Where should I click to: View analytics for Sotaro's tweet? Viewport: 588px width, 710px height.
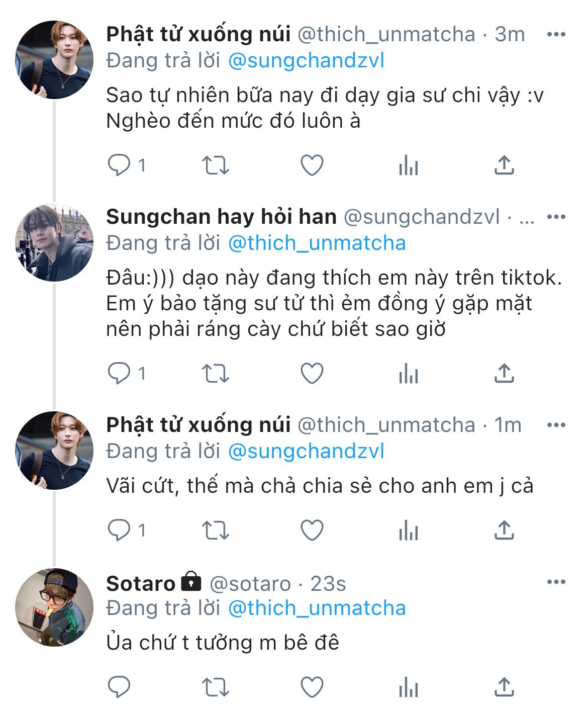408,687
